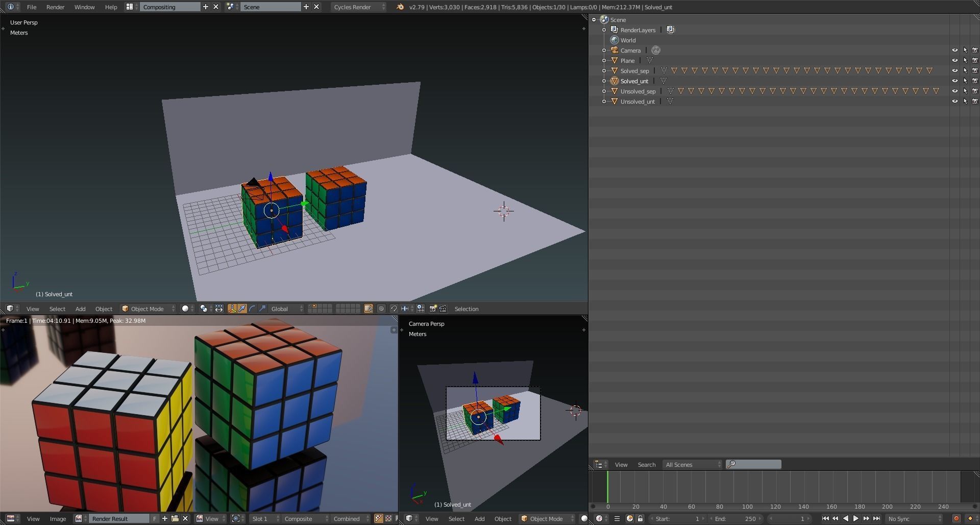Open the viewport shading selector in top viewport
Screen dimensions: 980x525
click(x=187, y=309)
